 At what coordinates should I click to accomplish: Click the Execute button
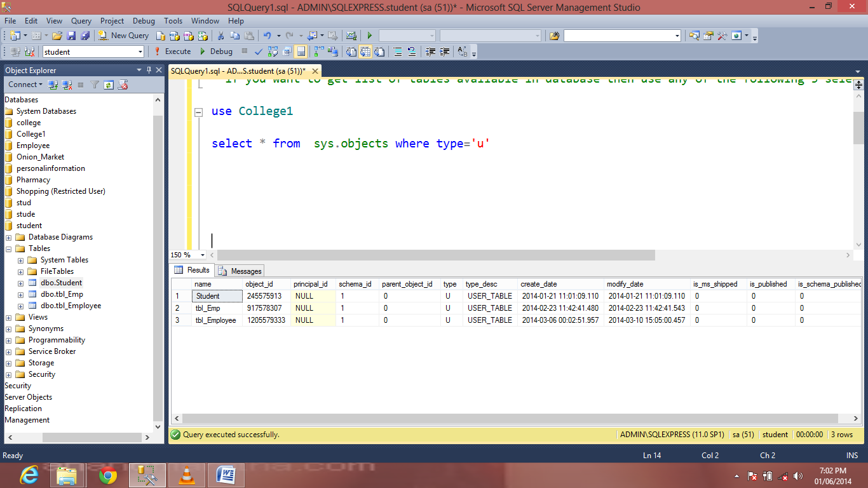tap(172, 51)
